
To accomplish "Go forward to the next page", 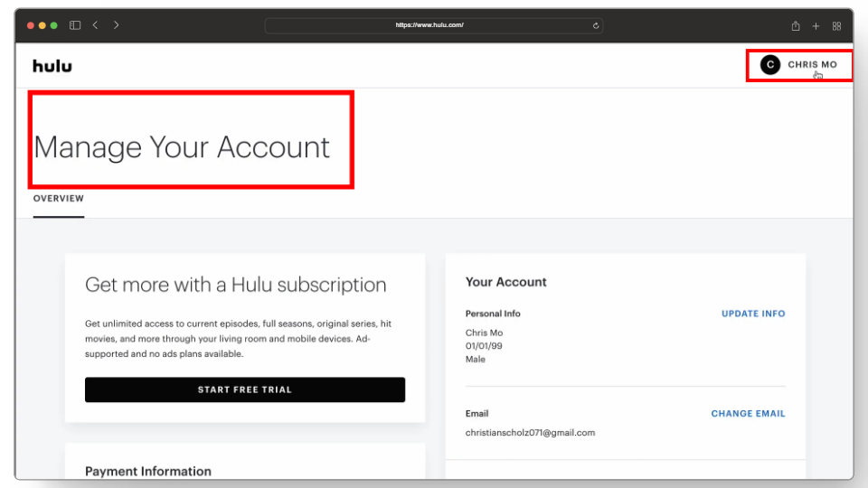I will [117, 25].
